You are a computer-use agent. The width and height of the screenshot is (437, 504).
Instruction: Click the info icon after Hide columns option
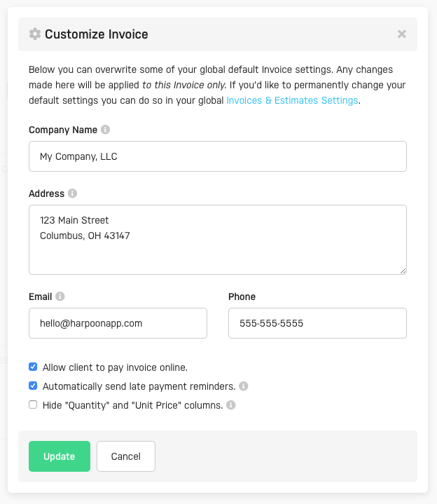(231, 405)
